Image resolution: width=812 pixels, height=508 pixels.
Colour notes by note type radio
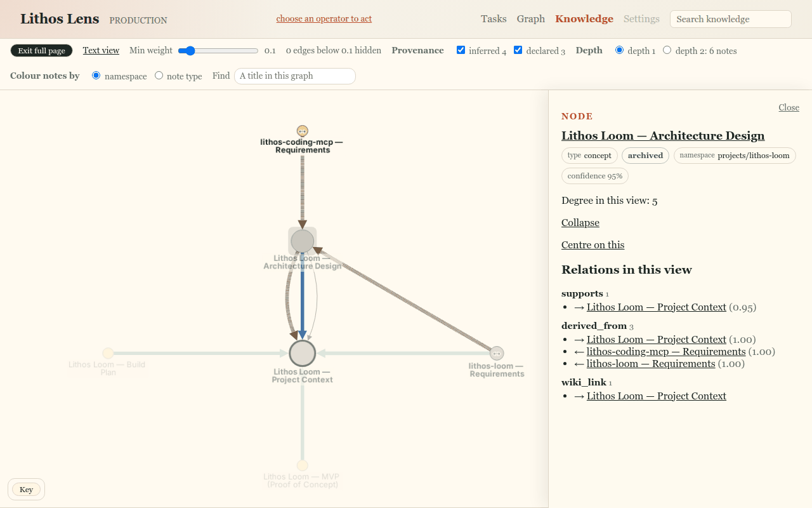(x=159, y=75)
